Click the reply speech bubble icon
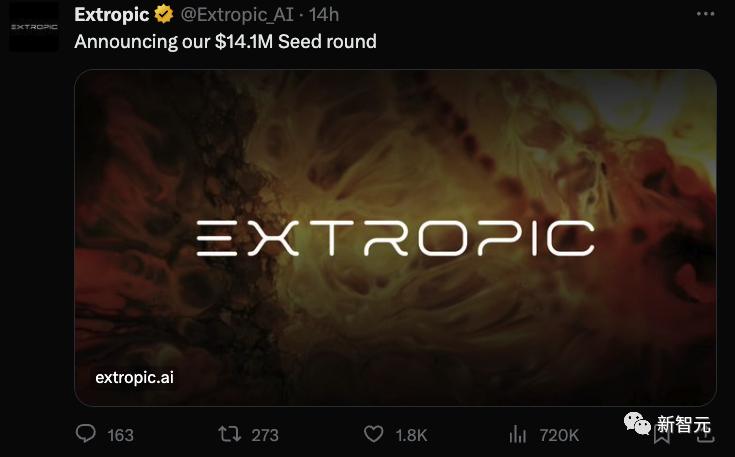 pyautogui.click(x=86, y=434)
